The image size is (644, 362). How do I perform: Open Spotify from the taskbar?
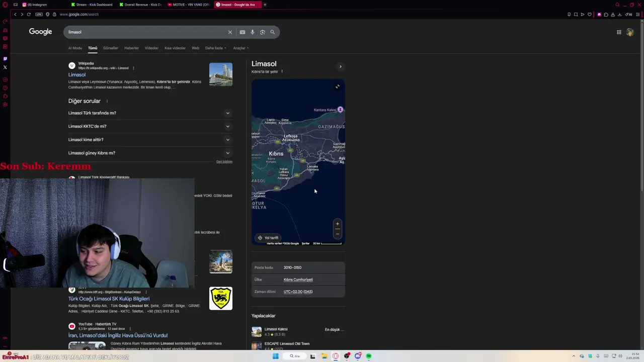pyautogui.click(x=369, y=356)
